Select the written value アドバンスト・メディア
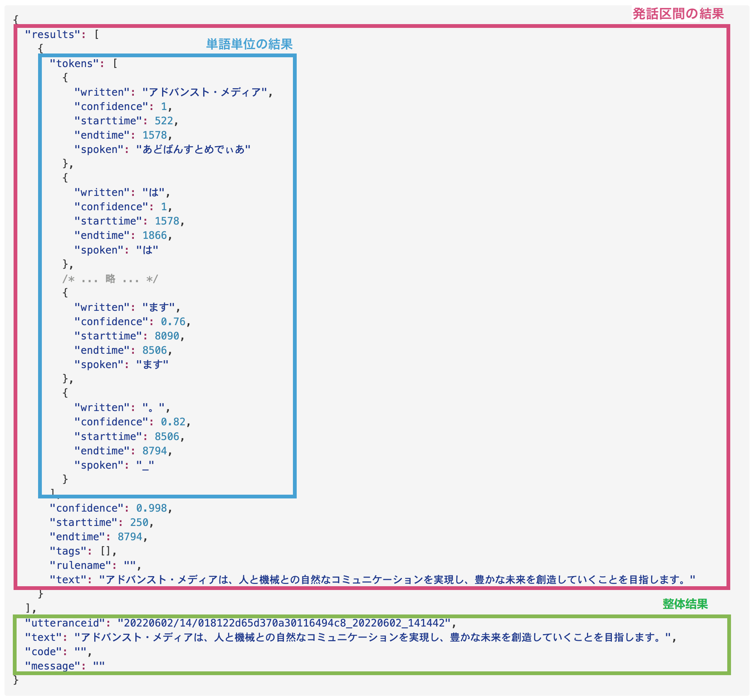 click(x=205, y=92)
